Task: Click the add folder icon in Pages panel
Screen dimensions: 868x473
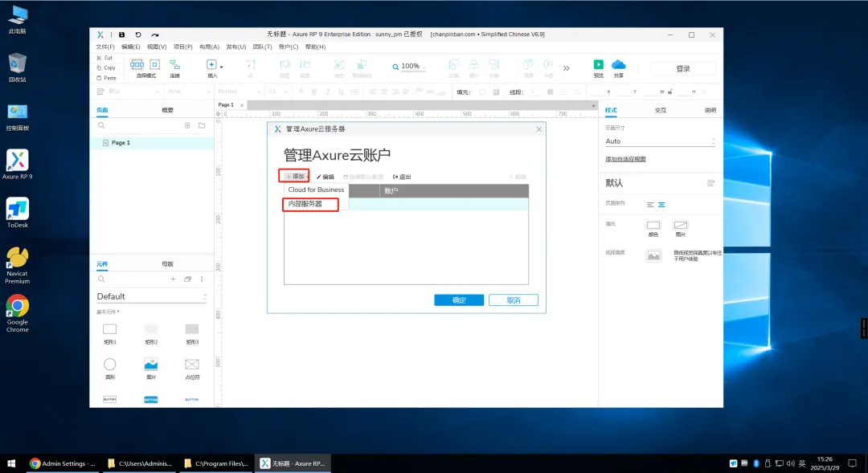Action: (x=202, y=125)
